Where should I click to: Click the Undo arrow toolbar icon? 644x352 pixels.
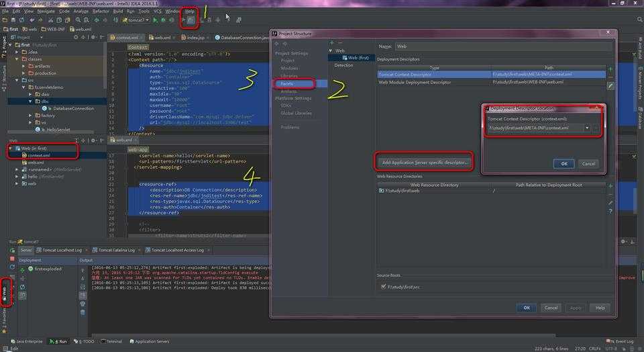pyautogui.click(x=32, y=19)
